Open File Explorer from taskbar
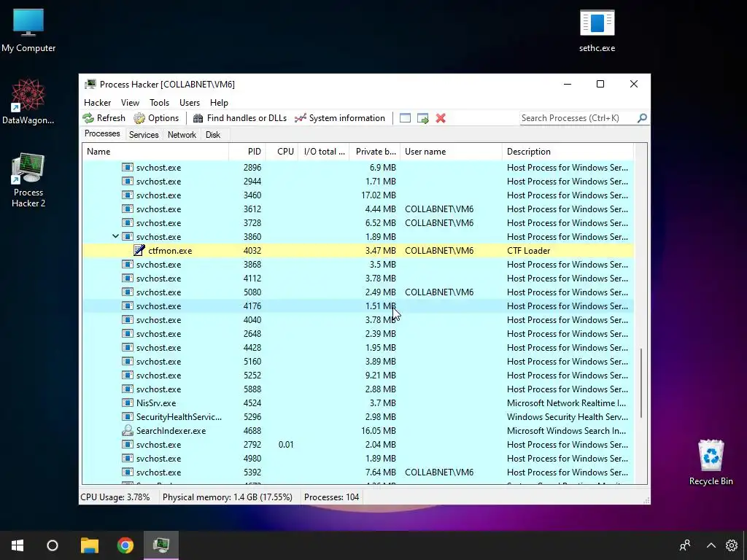The height and width of the screenshot is (560, 747). click(x=89, y=545)
